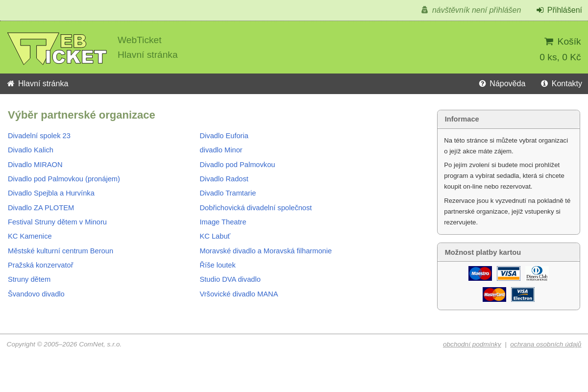Image resolution: width=588 pixels, height=392 pixels.
Task: Click the Copyright ComNet footer text
Action: 64,344
